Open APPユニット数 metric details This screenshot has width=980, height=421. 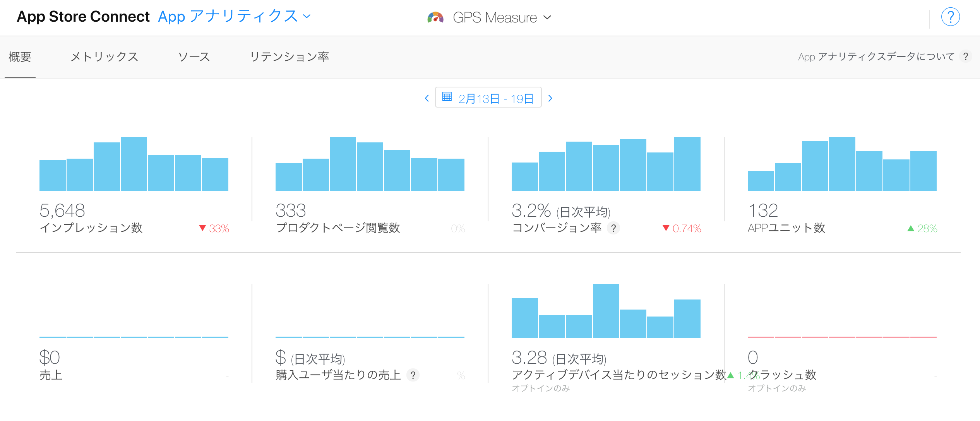point(786,228)
